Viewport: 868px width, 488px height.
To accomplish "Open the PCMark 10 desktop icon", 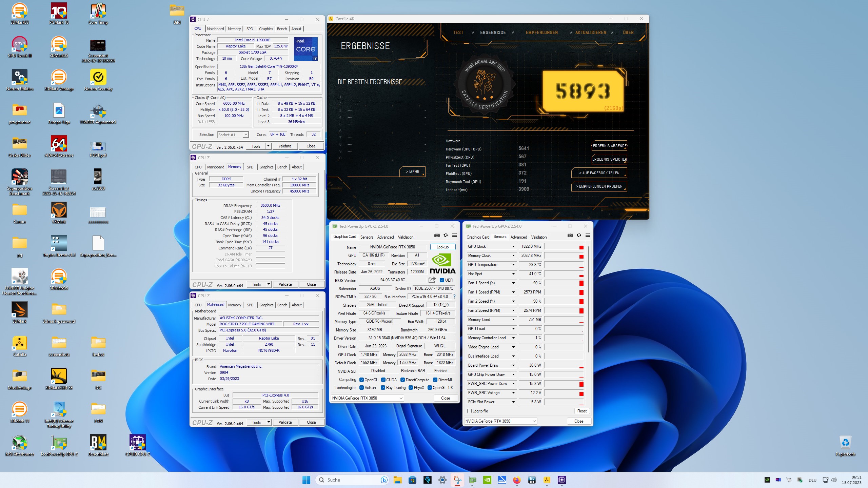I will (59, 14).
